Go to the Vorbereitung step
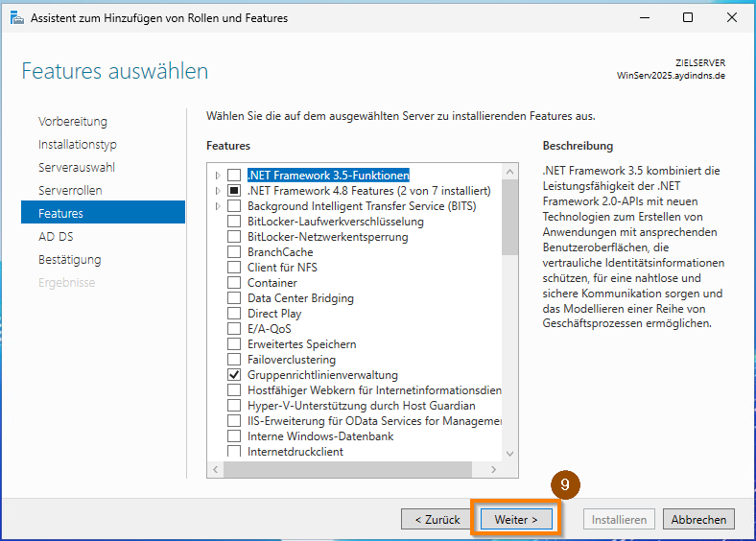The image size is (756, 541). point(73,122)
